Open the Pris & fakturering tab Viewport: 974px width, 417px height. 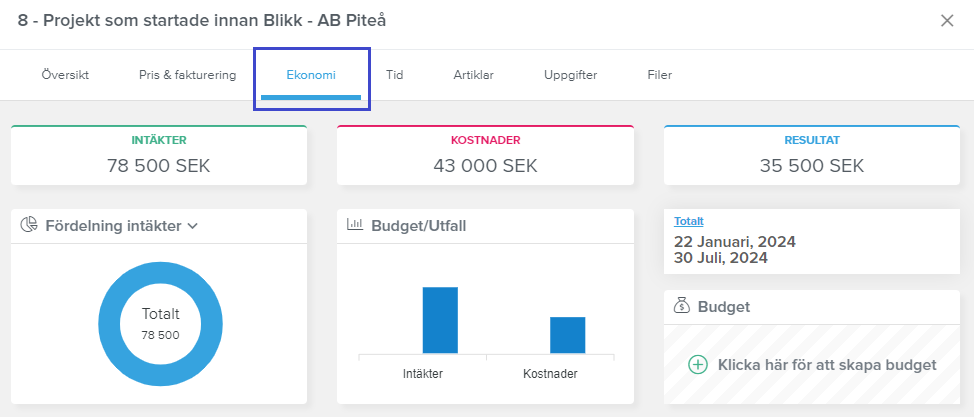point(187,75)
